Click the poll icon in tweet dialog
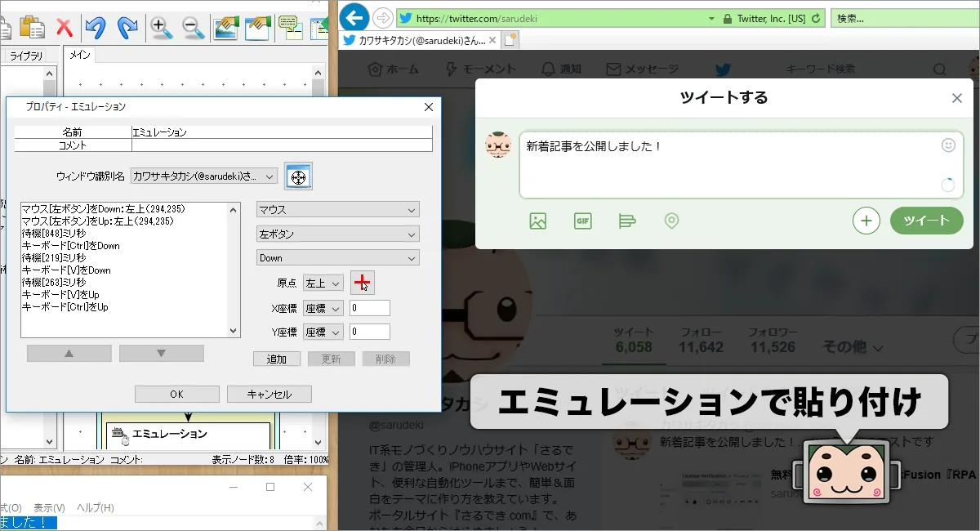This screenshot has width=980, height=531. pyautogui.click(x=626, y=221)
